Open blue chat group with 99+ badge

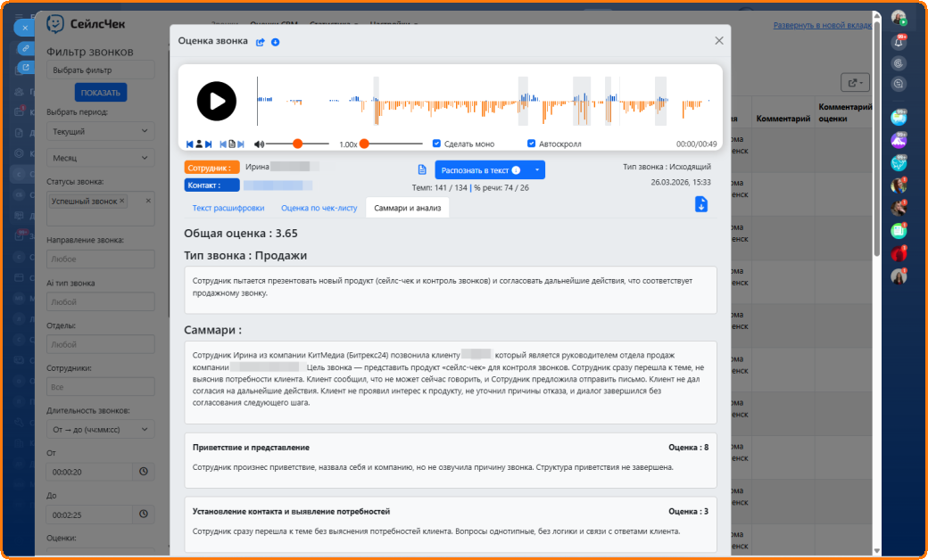point(899,118)
